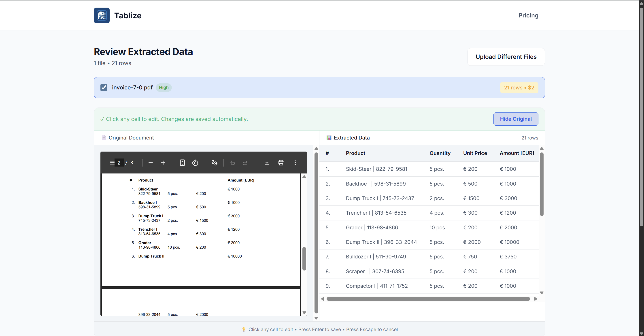Click the Product column header

click(355, 153)
